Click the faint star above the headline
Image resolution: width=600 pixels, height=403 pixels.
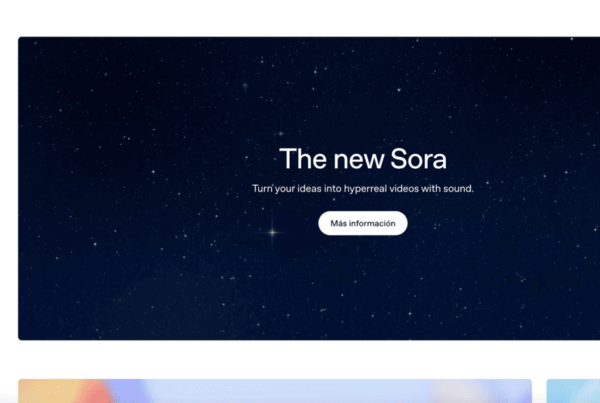tap(281, 134)
